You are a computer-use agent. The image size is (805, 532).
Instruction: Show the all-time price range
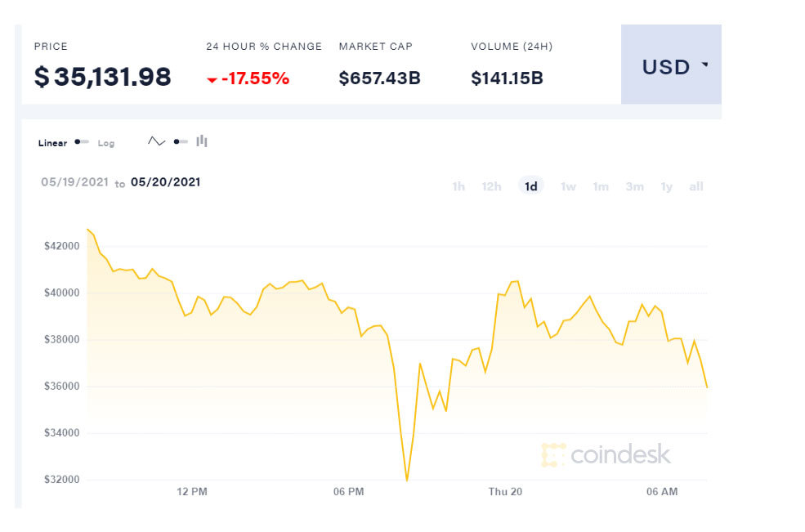coord(696,186)
